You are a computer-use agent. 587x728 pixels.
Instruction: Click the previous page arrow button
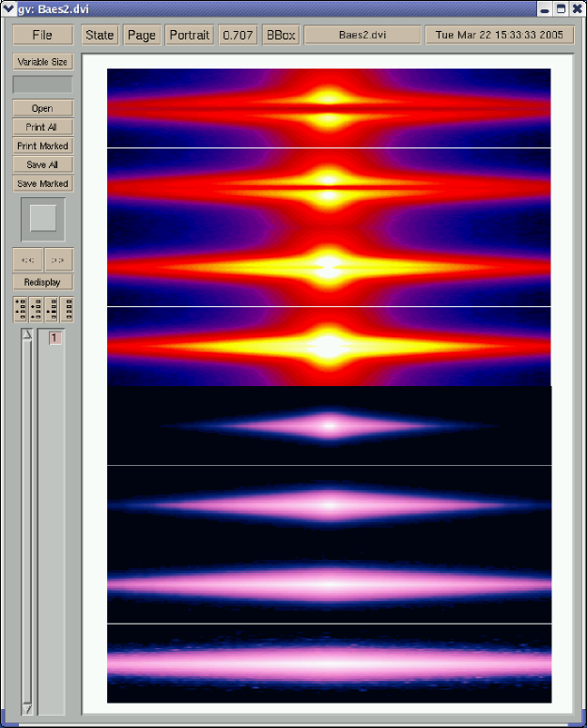[x=28, y=260]
